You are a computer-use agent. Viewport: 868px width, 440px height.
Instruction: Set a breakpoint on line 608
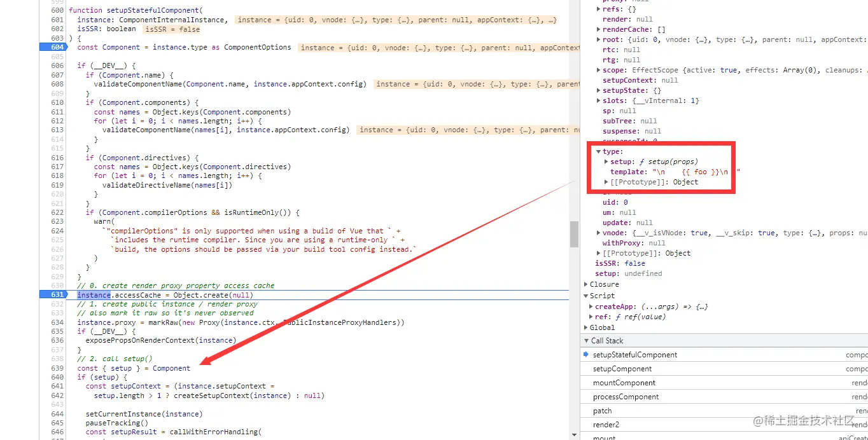click(57, 84)
